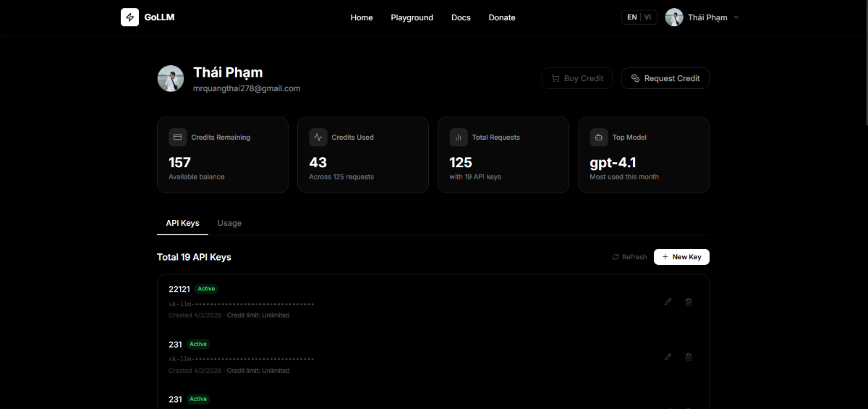Go to the Home page
The image size is (868, 409).
[x=362, y=17]
